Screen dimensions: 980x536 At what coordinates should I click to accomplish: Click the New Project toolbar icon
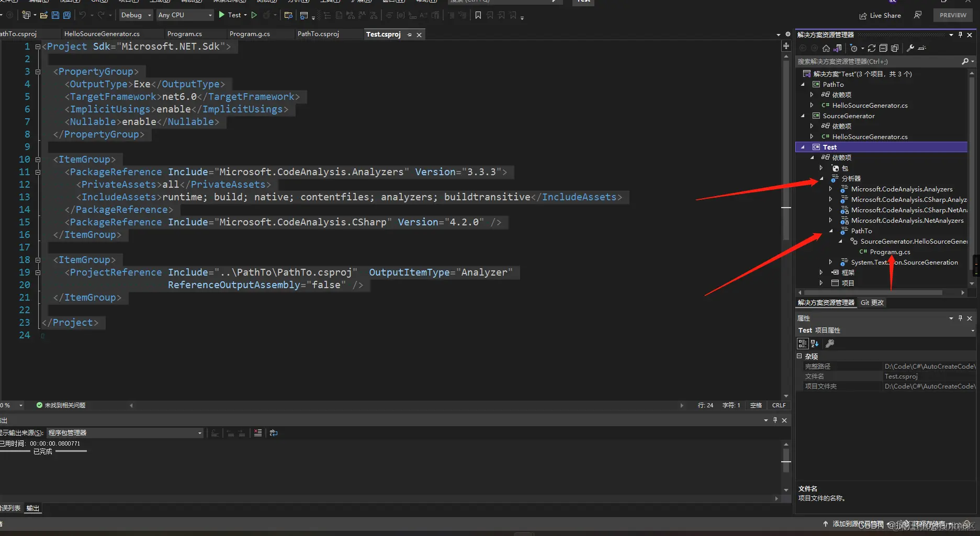[26, 15]
